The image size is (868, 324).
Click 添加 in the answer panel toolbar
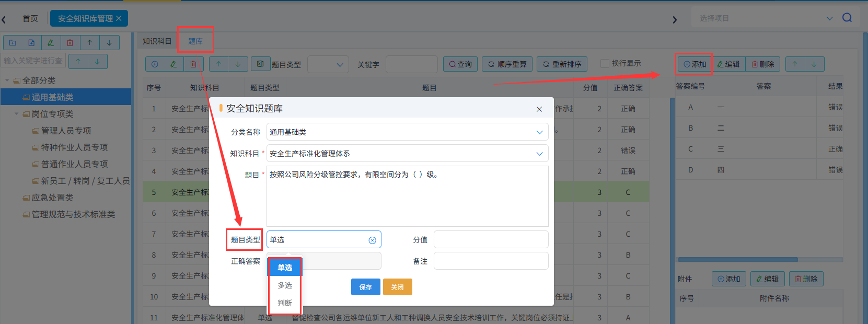click(x=695, y=64)
